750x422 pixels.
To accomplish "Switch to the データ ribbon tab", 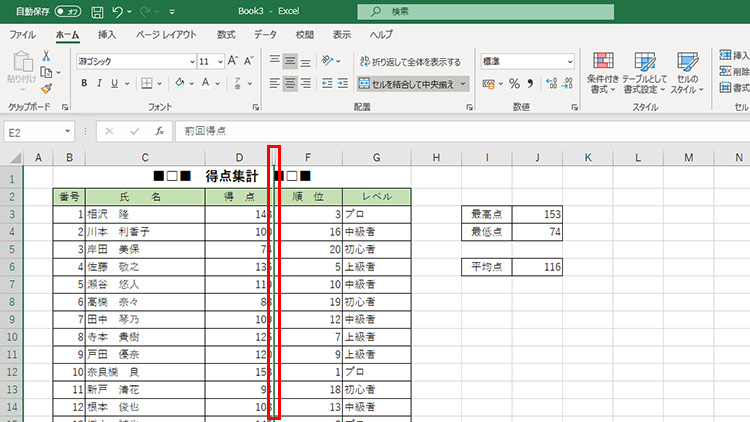I will (x=265, y=34).
